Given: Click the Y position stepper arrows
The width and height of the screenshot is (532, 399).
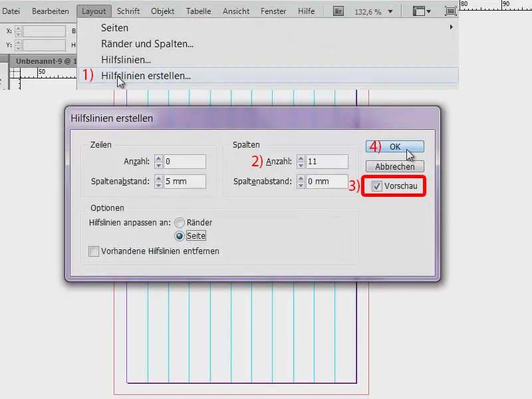Looking at the screenshot, I should coord(19,45).
